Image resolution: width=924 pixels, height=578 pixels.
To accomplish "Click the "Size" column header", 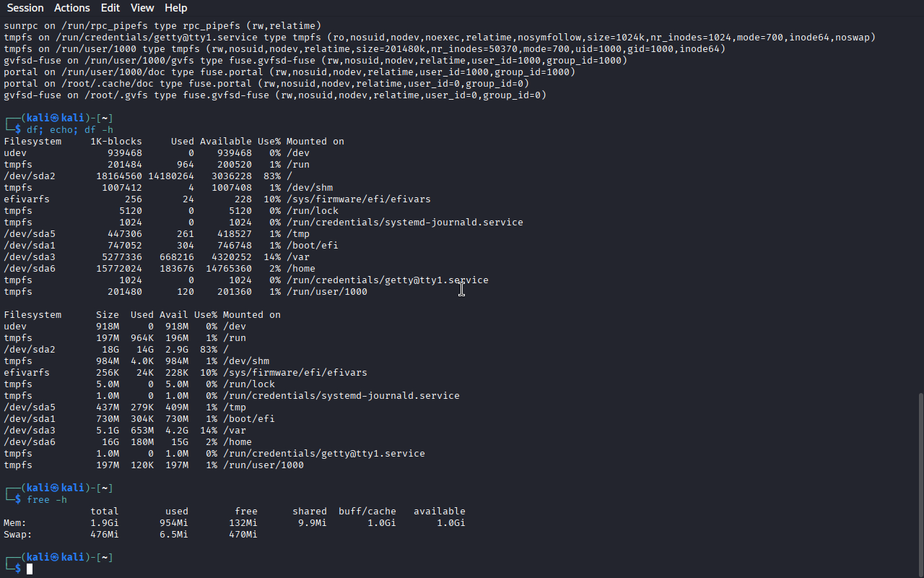I will [108, 315].
